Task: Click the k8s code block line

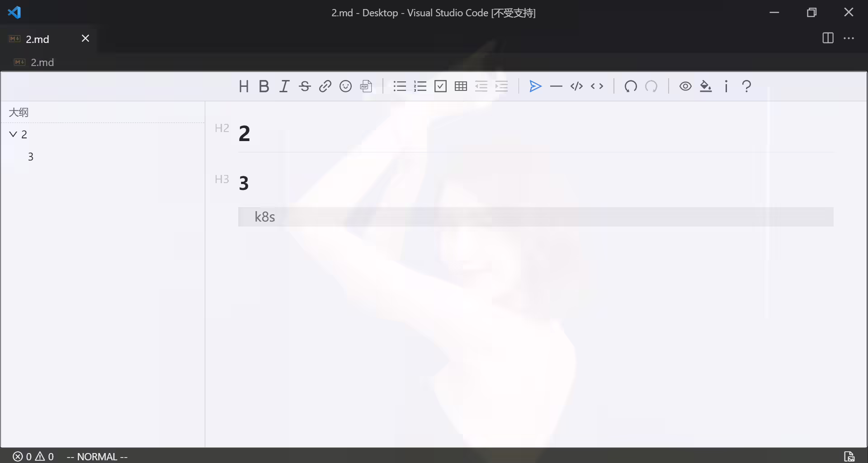Action: [536, 217]
